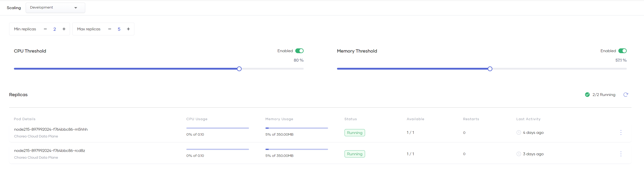Select pod node215-897992024-f764bbc86-rcd8z

[49, 151]
